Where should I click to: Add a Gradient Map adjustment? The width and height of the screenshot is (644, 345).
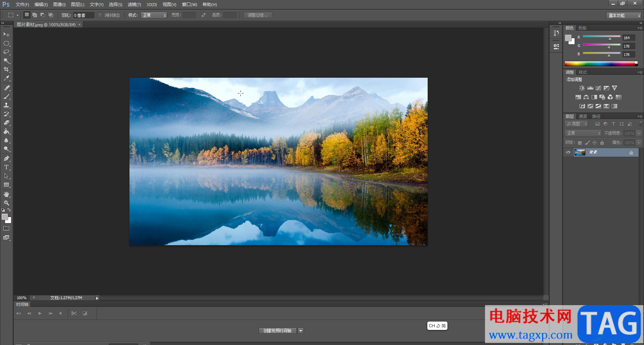[x=614, y=106]
